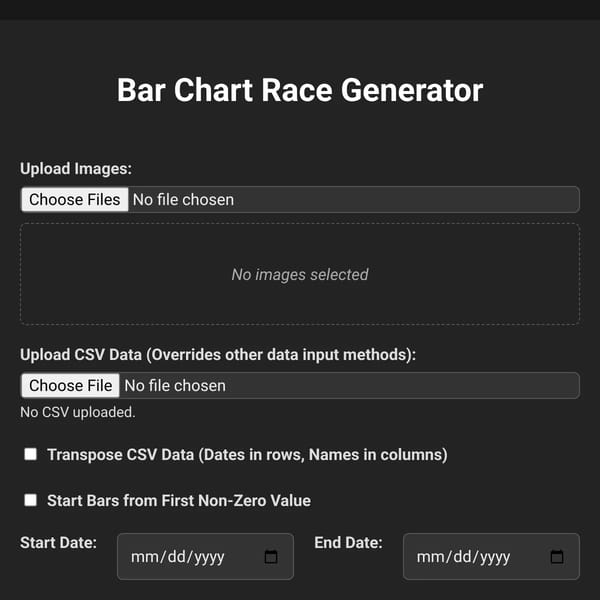The height and width of the screenshot is (600, 600).
Task: Click No file chosen text beside Choose Files
Action: point(183,200)
